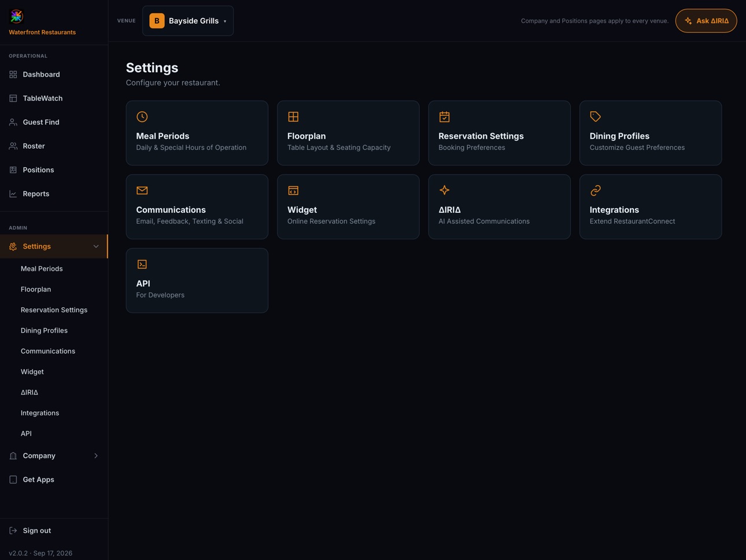Click the Roster people icon
Screen dimensions: 746x560
(13, 146)
